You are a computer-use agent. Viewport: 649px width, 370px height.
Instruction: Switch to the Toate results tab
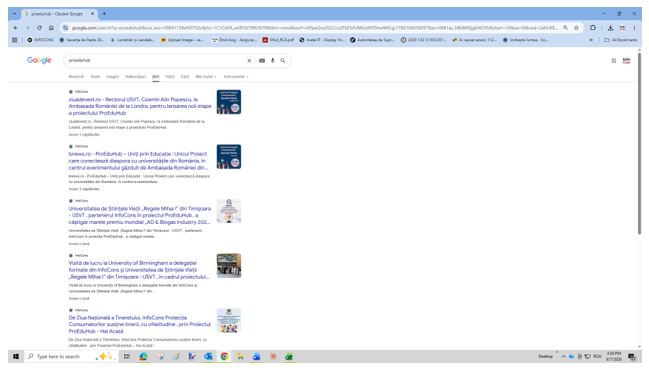95,77
